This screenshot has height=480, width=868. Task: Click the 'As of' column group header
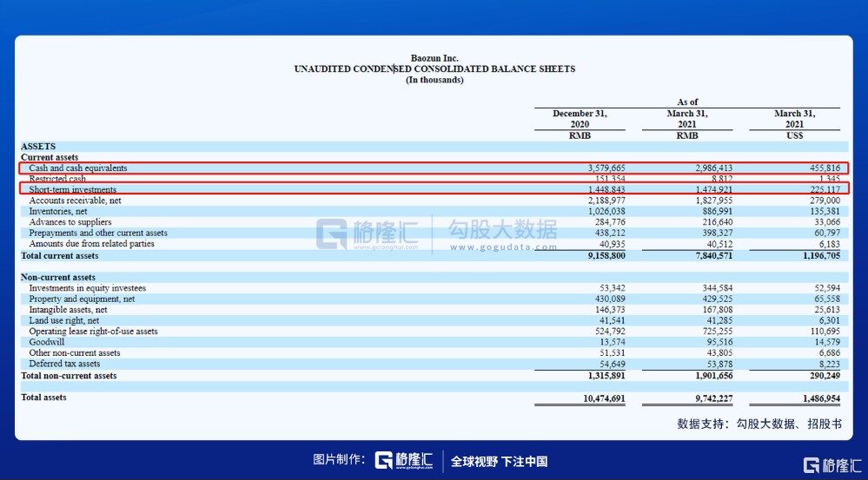(x=687, y=102)
